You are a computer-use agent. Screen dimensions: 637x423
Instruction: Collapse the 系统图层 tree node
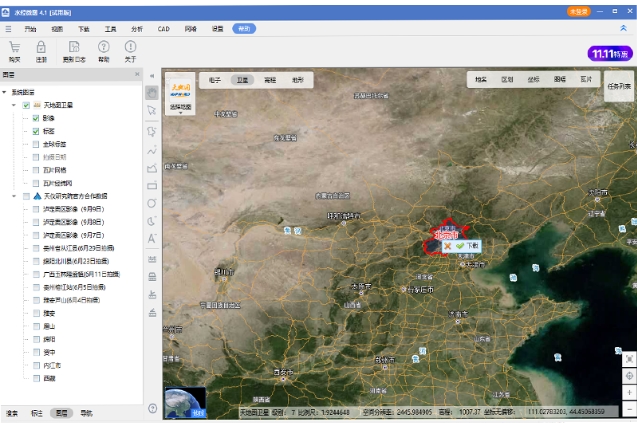pos(4,92)
